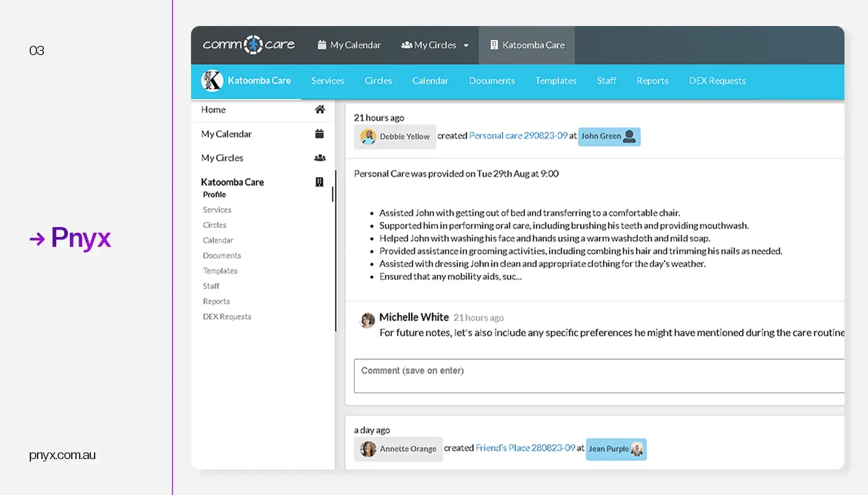868x495 pixels.
Task: Click Jean Purple's avatar picture
Action: pyautogui.click(x=637, y=449)
